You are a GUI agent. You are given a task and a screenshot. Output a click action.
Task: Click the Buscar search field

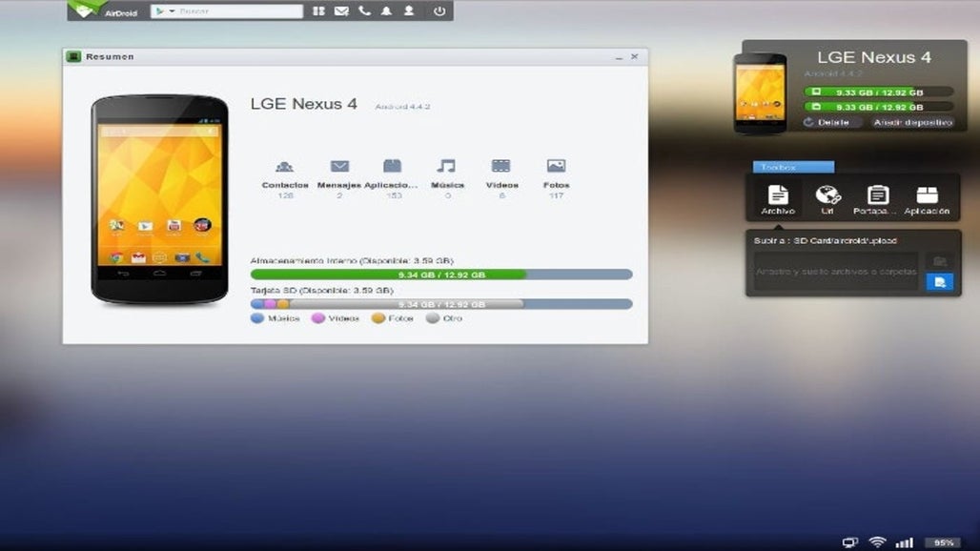click(239, 11)
